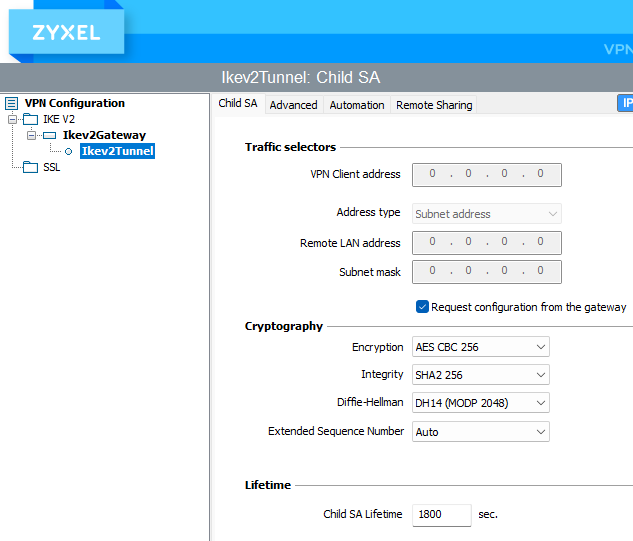Open the Encryption dropdown
Screen dimensions: 633x541
coord(481,347)
